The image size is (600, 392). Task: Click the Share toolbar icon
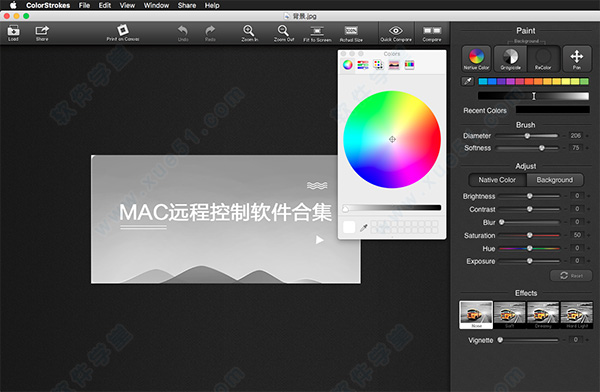pos(42,33)
